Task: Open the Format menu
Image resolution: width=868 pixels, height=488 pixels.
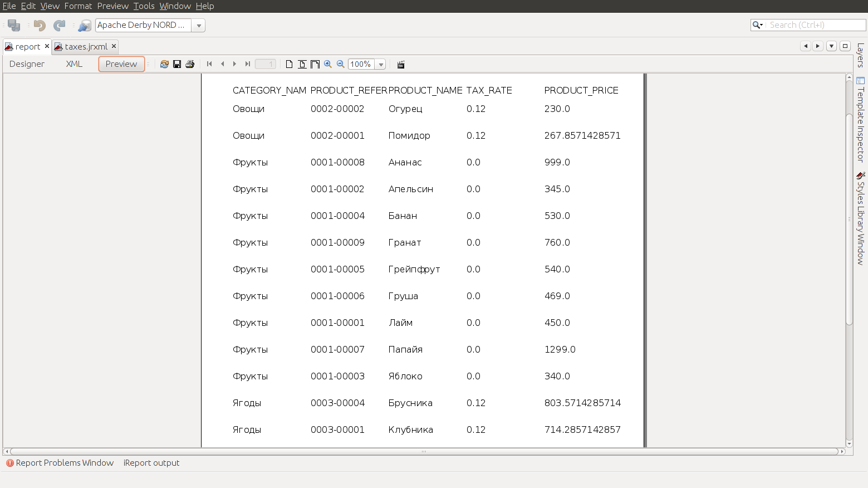Action: [x=79, y=6]
